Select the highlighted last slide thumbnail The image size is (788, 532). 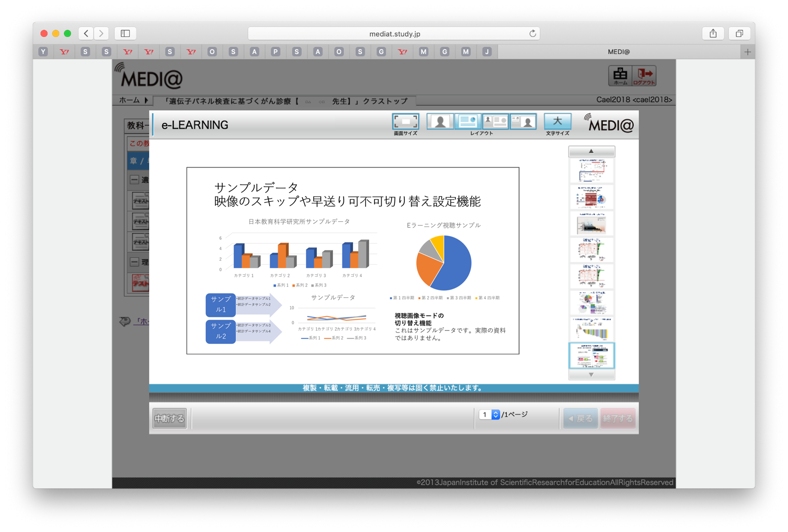(591, 356)
